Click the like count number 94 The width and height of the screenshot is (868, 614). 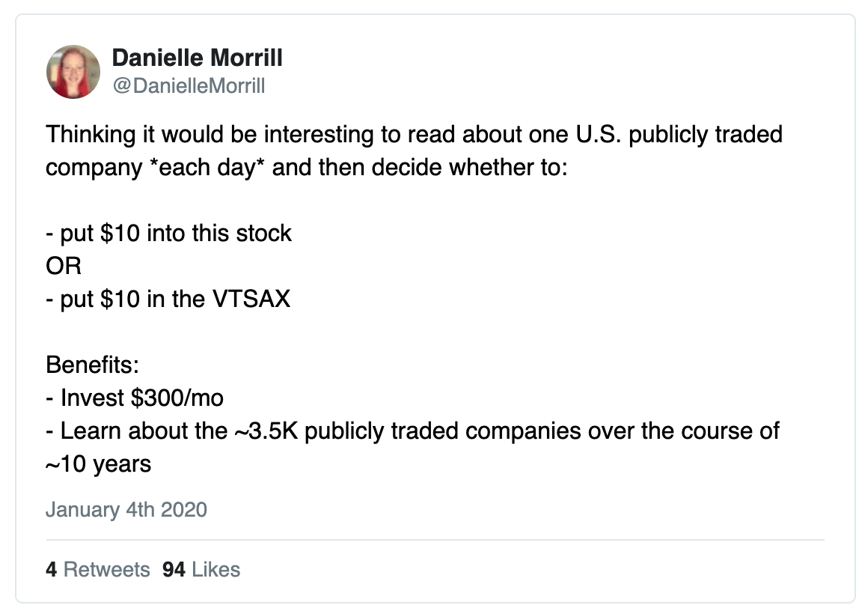click(x=174, y=569)
